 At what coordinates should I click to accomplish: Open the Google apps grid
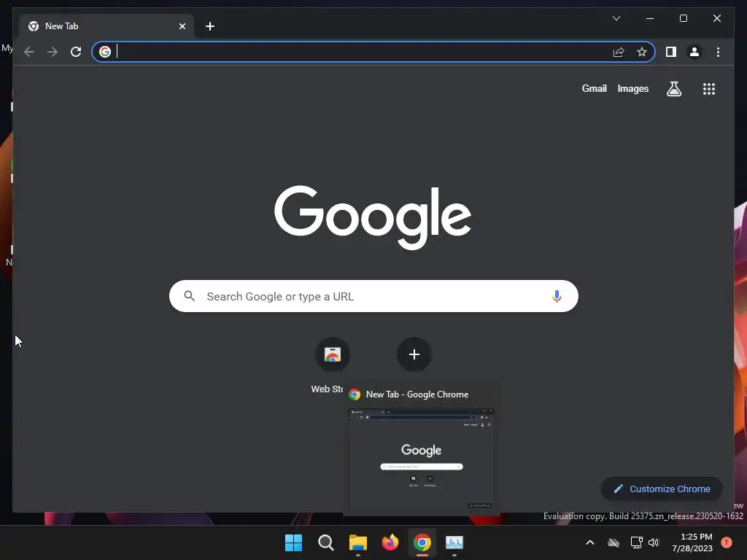709,89
